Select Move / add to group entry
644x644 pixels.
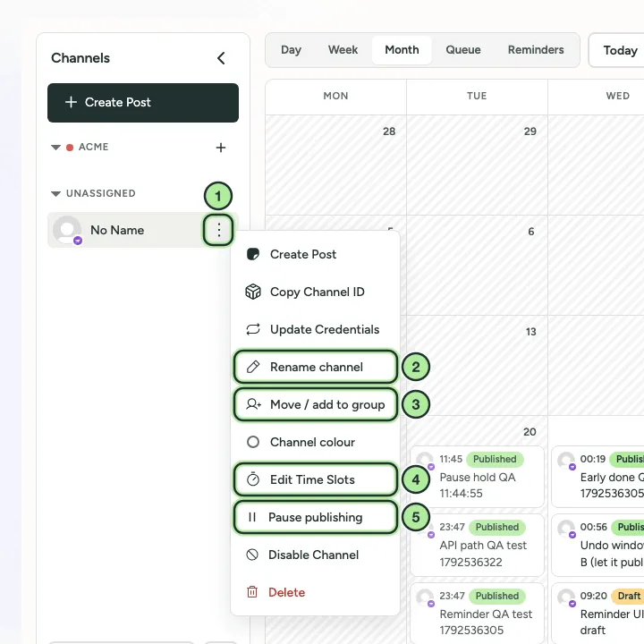[x=315, y=404]
